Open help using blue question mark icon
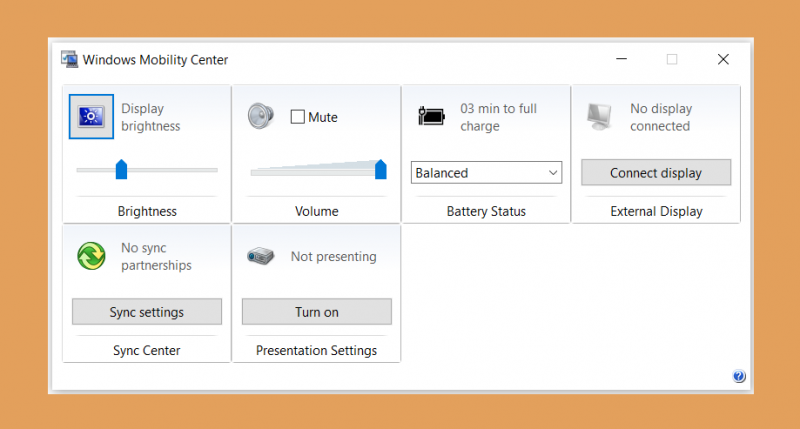 tap(739, 376)
